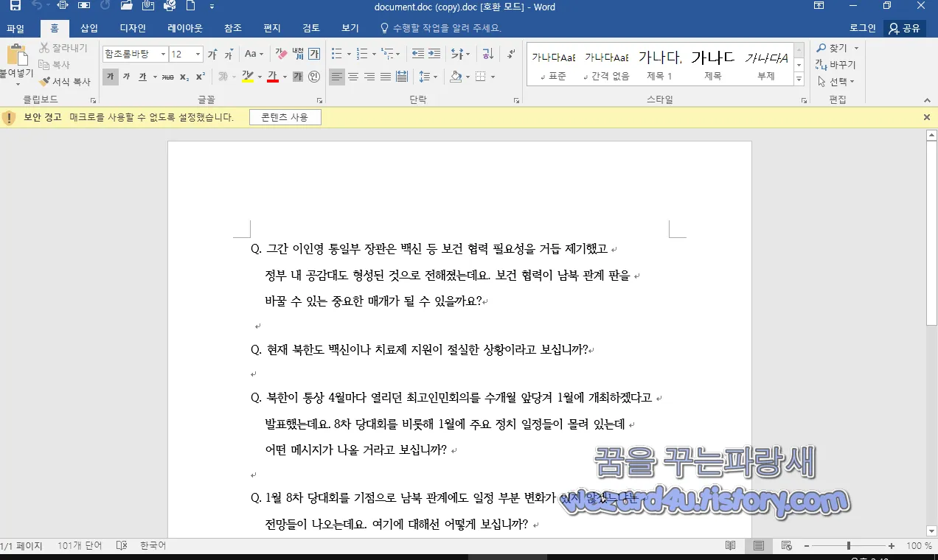Image resolution: width=938 pixels, height=560 pixels.
Task: Enable bulleted list formatting
Action: (x=338, y=53)
